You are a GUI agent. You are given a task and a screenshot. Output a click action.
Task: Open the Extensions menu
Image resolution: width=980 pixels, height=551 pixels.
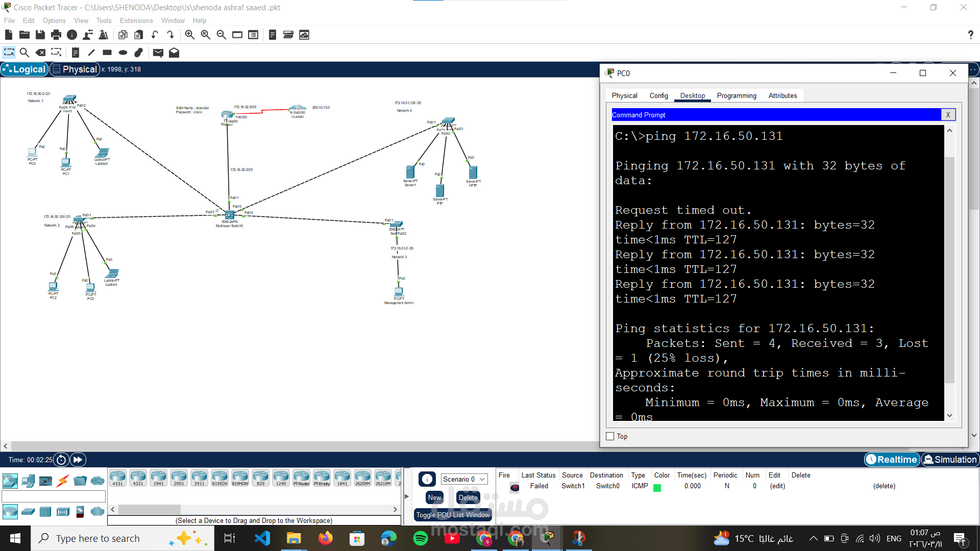136,20
